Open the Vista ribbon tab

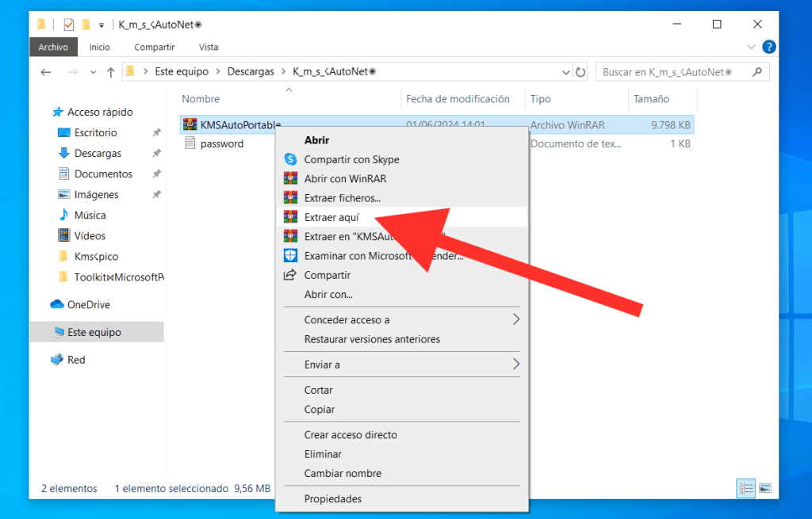(x=209, y=48)
